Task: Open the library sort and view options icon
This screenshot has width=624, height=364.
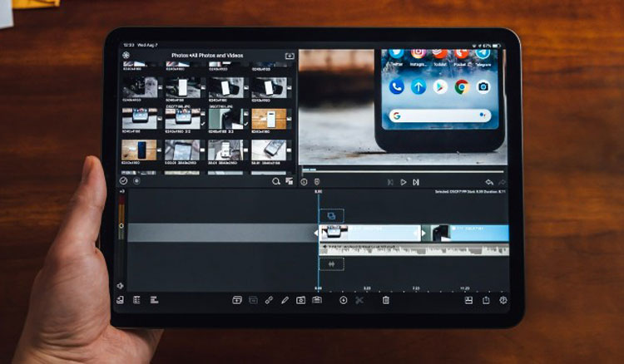Action: point(290,181)
